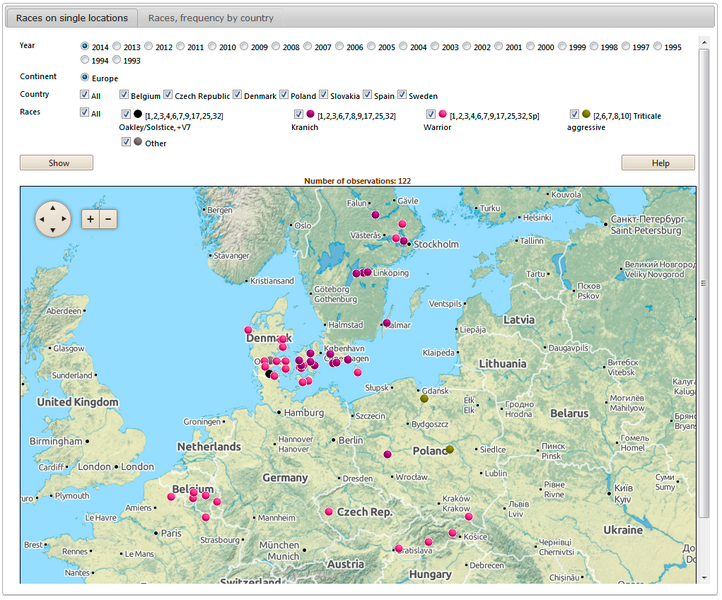Viewport: 722px width, 600px height.
Task: Click the black Oakley/Solstice color swatch
Action: click(138, 114)
